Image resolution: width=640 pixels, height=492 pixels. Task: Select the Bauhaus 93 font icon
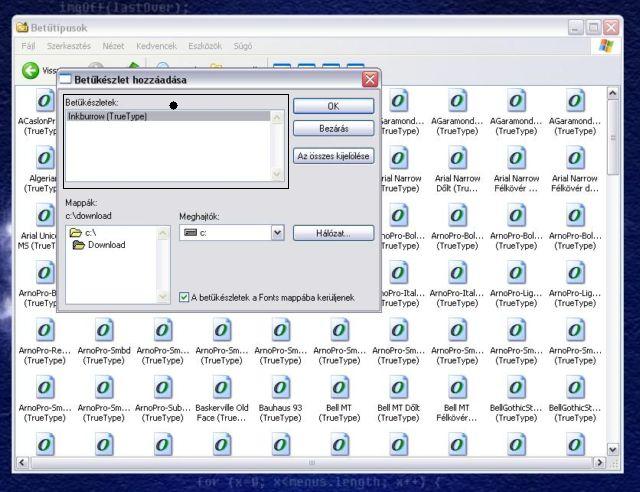point(280,388)
